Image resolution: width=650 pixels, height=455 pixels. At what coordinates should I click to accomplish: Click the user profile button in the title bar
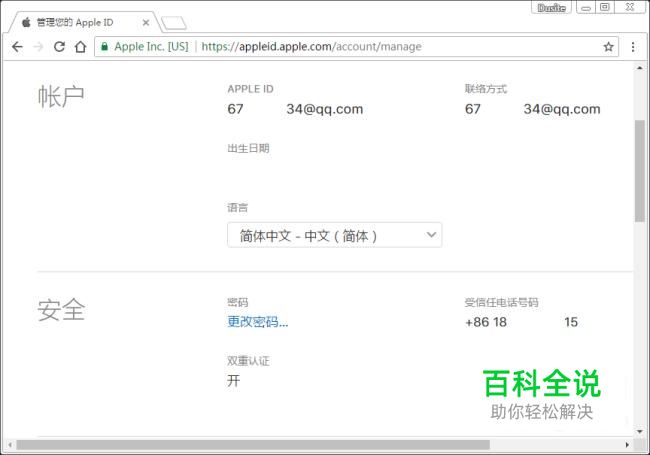(551, 7)
